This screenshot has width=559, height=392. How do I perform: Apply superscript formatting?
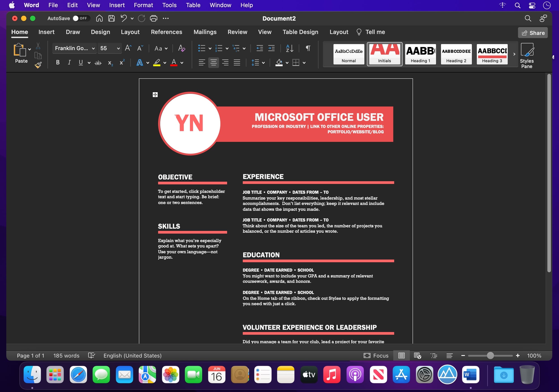(122, 62)
